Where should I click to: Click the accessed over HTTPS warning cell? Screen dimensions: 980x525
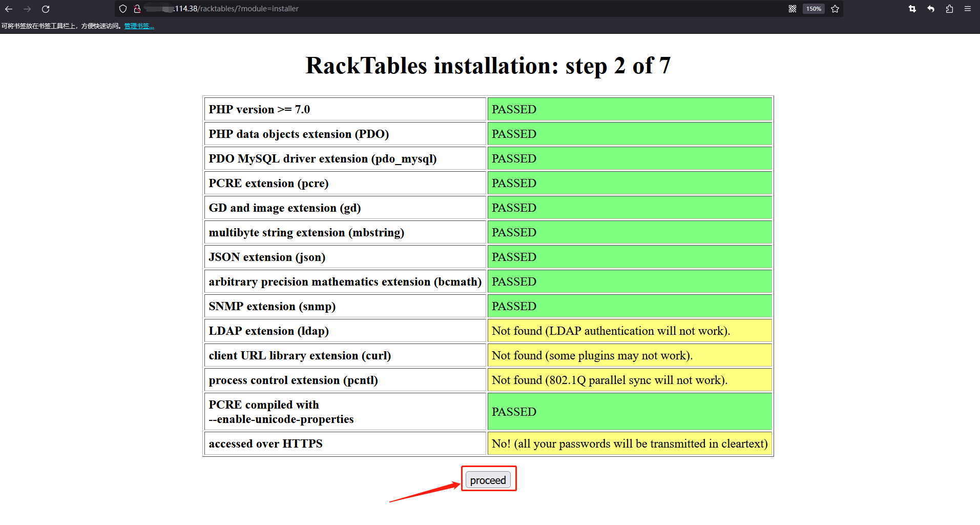[x=629, y=443]
